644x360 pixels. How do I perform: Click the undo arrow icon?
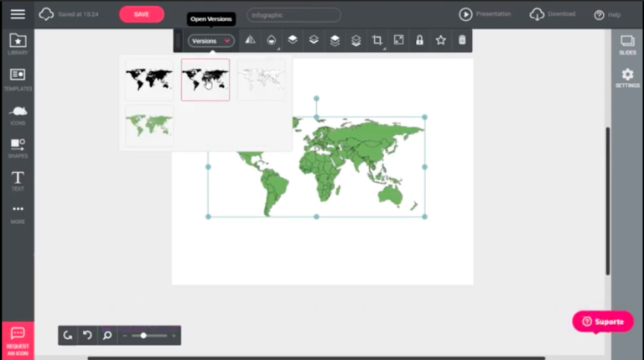87,336
